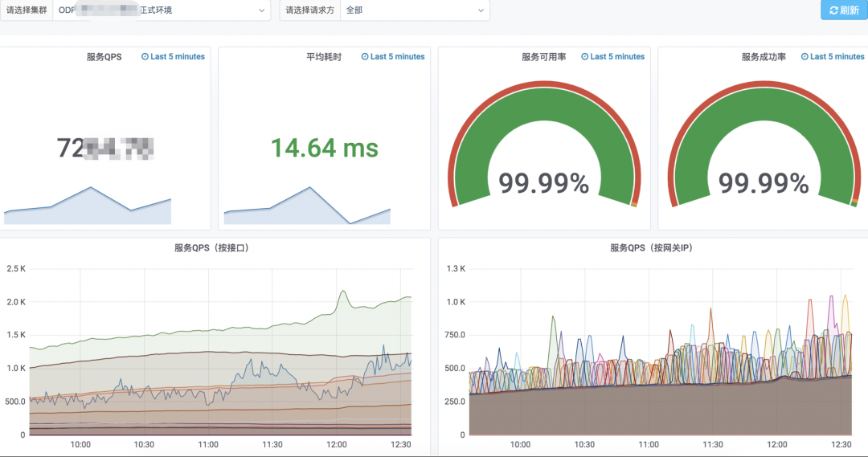Click the 服务可用率 panel title
Screen dimensions: 868x457
[x=543, y=56]
